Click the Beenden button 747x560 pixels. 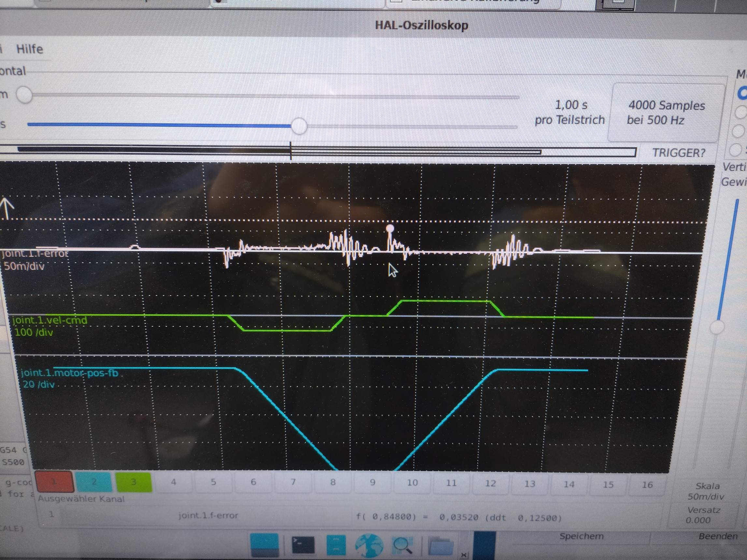718,536
